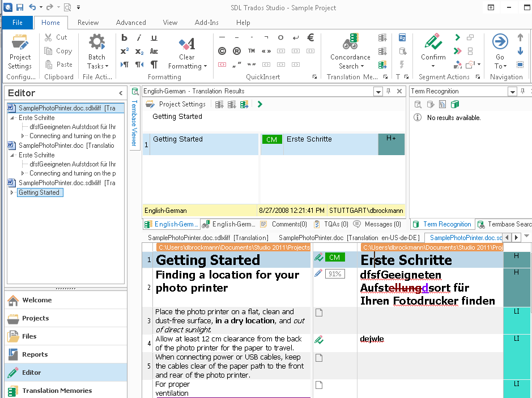Open the Batch Tasks menu
This screenshot has height=398, width=532.
click(97, 52)
